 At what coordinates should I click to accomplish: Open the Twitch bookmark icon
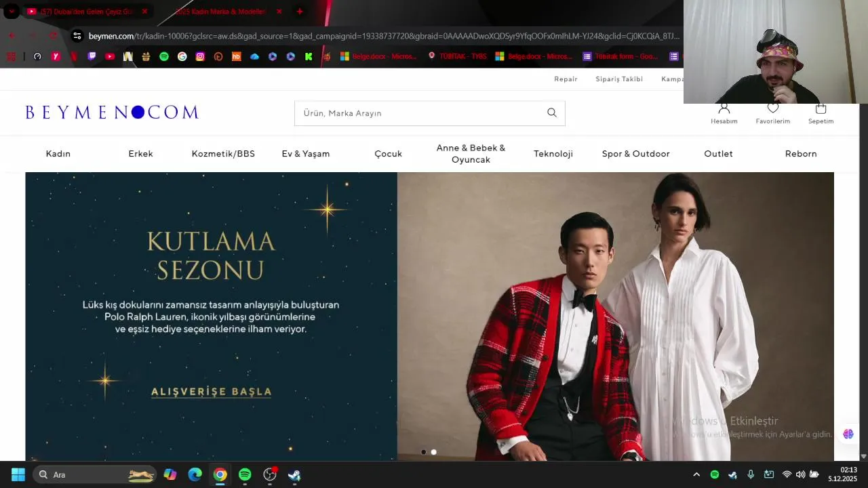92,56
